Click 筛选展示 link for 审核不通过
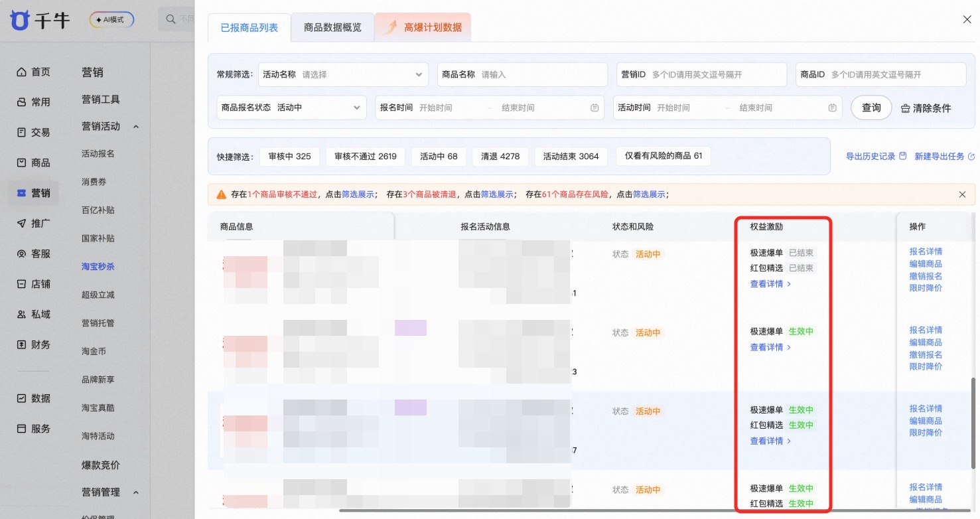This screenshot has width=980, height=519. tap(358, 194)
